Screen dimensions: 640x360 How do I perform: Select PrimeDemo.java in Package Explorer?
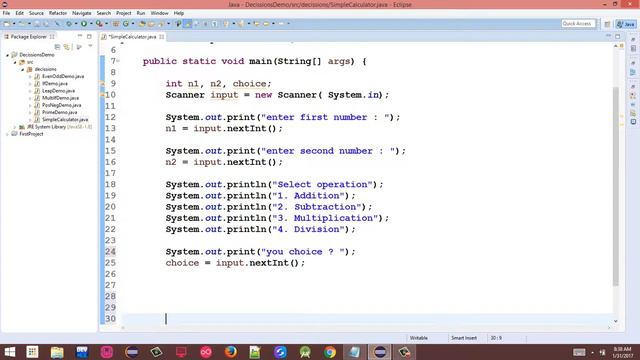point(60,112)
